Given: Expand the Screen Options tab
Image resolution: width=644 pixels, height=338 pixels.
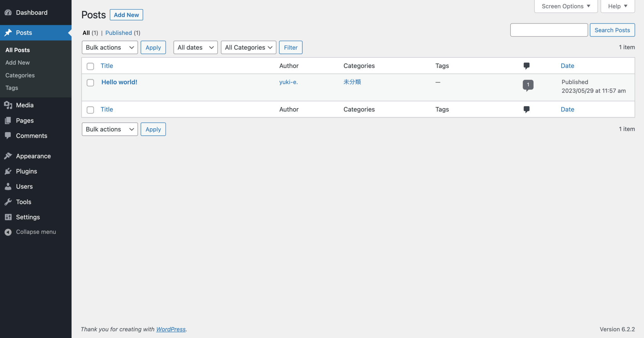Looking at the screenshot, I should (565, 6).
